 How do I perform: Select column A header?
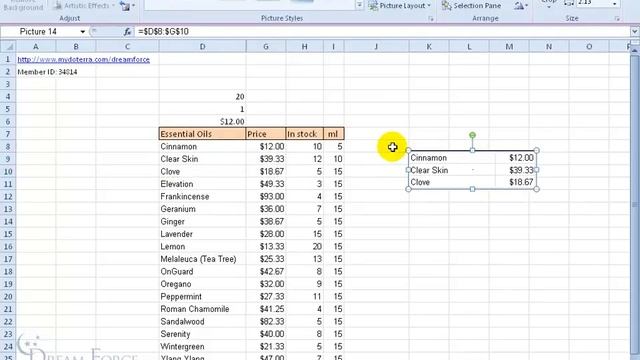click(x=36, y=47)
